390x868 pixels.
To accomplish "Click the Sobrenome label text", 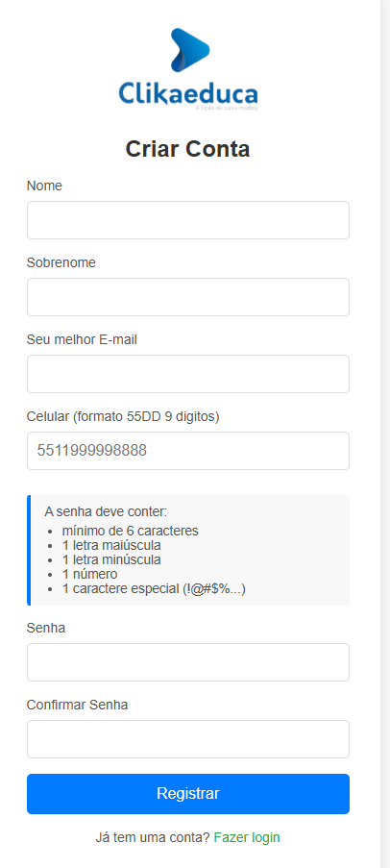I will coord(61,263).
